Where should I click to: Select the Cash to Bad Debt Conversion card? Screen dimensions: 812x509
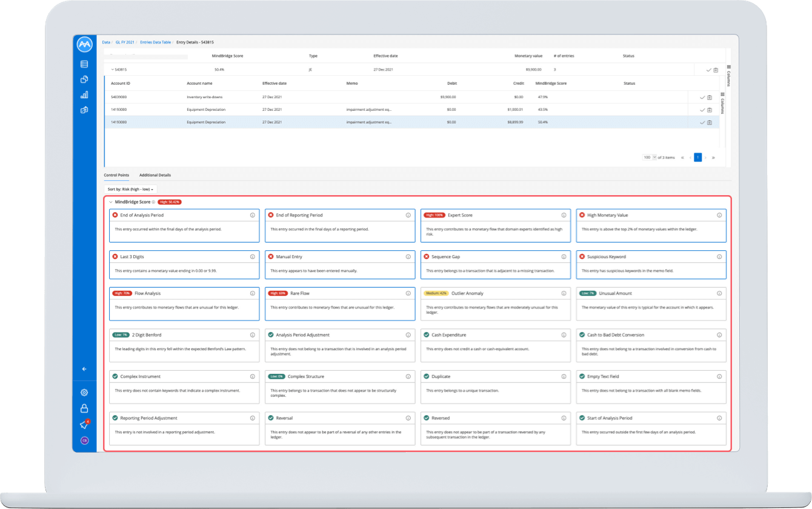coord(651,346)
